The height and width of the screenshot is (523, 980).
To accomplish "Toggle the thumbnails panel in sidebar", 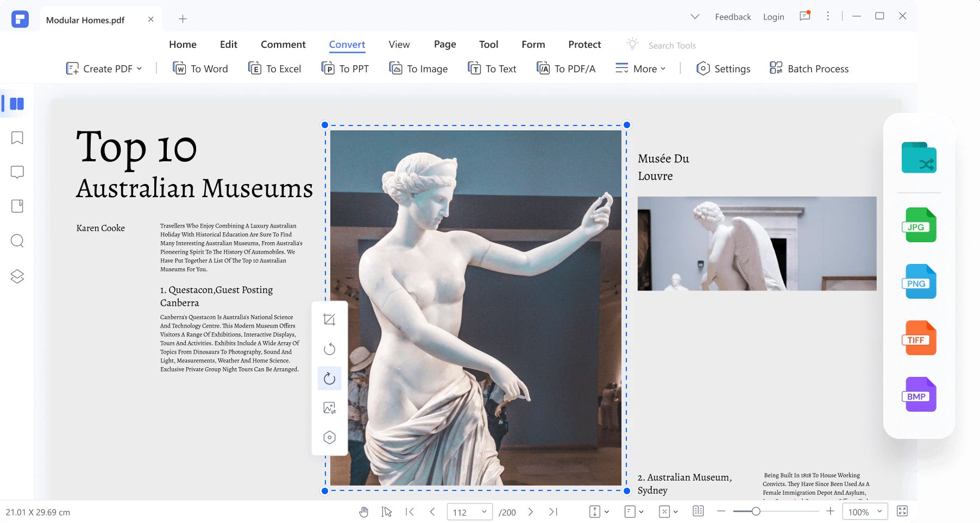I will (x=17, y=104).
